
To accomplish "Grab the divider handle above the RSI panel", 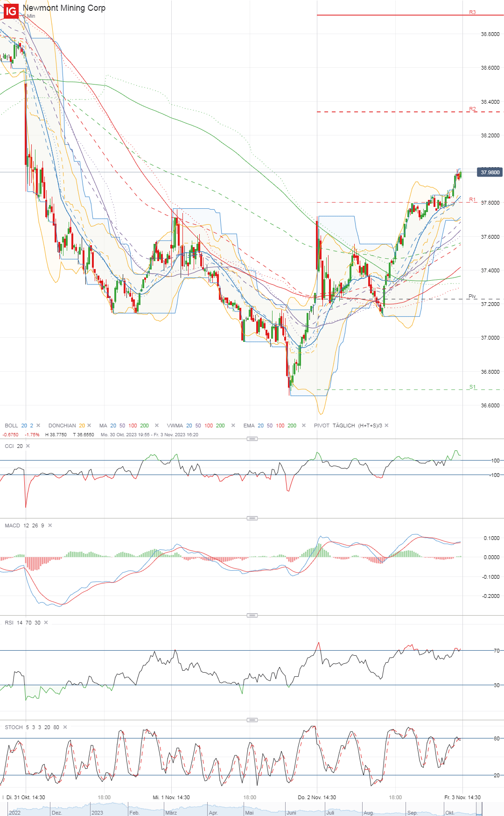I will 252,615.
